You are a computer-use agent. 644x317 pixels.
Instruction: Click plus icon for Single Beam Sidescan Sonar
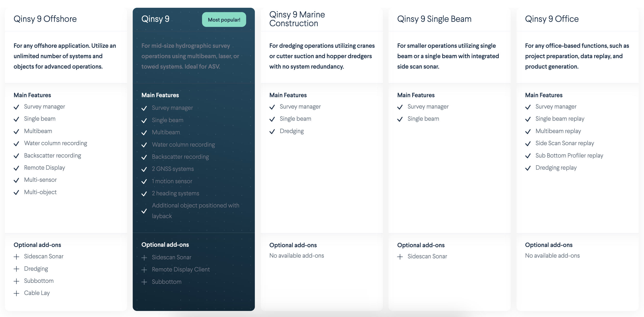tap(400, 257)
